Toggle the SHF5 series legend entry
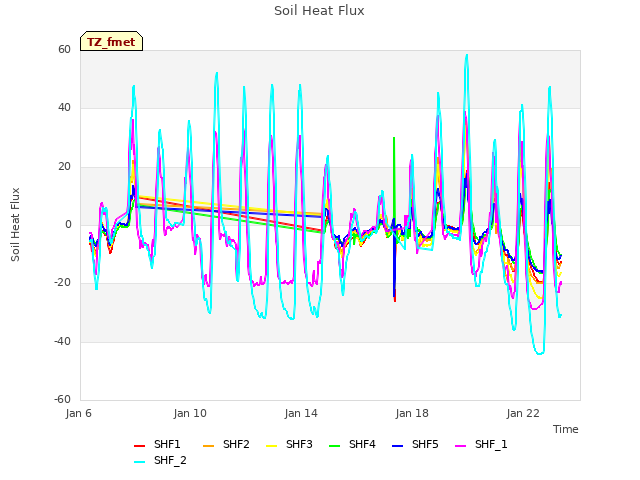640x480 pixels. point(415,444)
